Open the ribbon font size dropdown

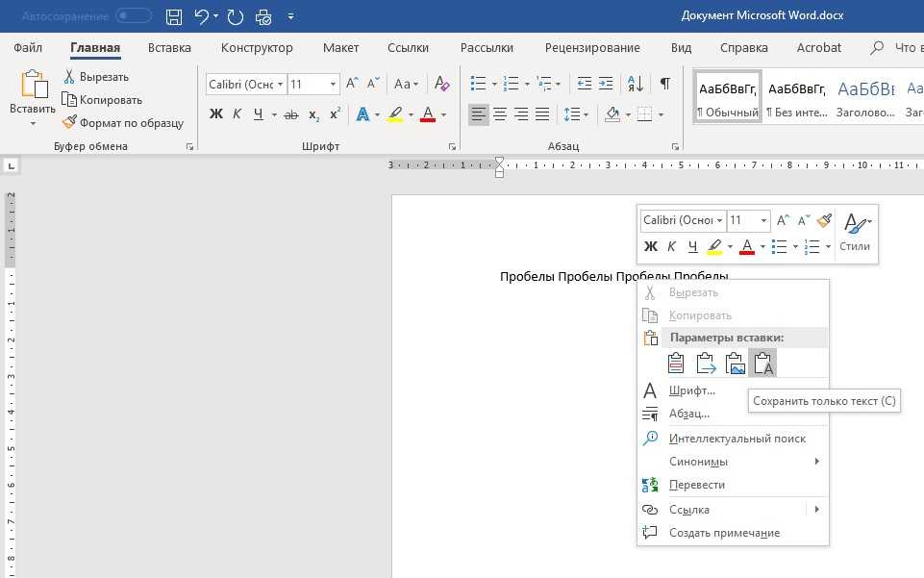(333, 85)
